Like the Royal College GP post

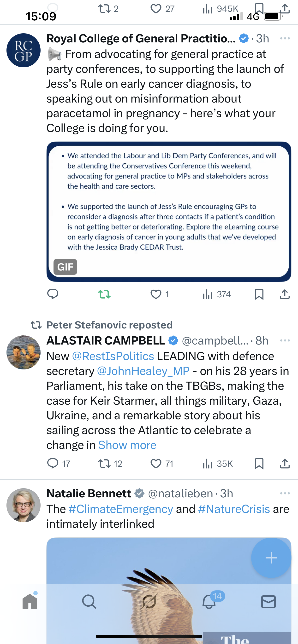[156, 294]
